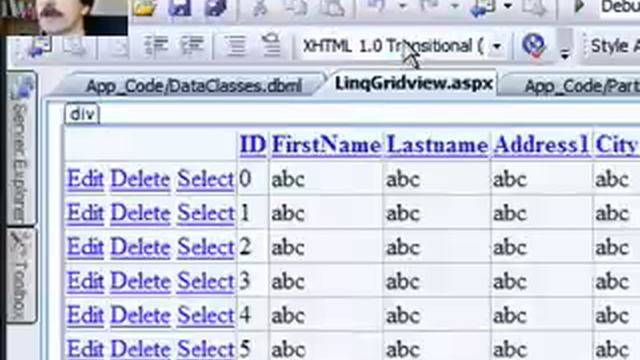This screenshot has width=640, height=360.
Task: Click Select link in row 5
Action: (x=205, y=349)
